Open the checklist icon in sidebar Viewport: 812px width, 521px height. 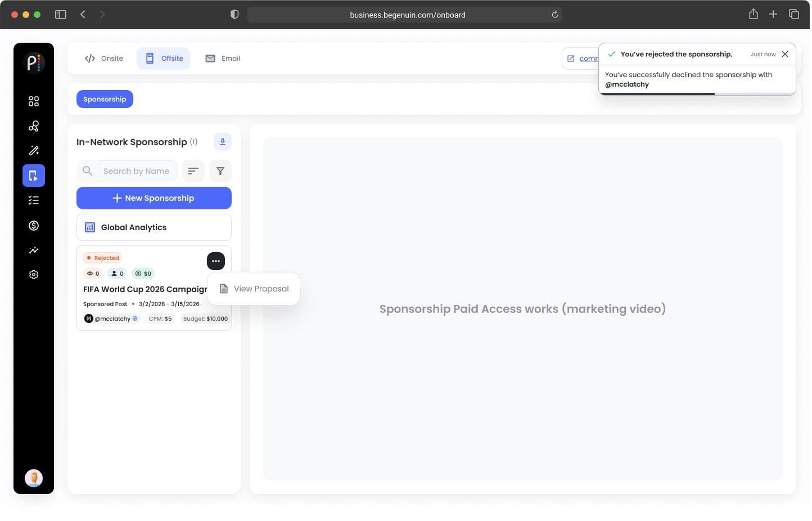point(34,200)
